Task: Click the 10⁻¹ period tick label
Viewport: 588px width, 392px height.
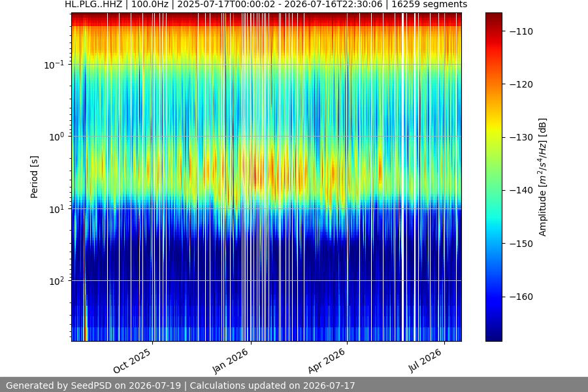Action: click(x=54, y=65)
